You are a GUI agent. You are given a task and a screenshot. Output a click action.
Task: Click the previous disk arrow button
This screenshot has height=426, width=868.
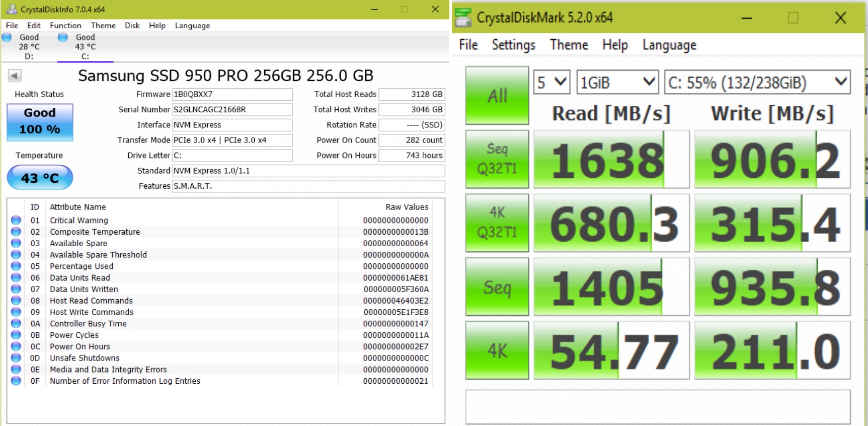pyautogui.click(x=15, y=76)
